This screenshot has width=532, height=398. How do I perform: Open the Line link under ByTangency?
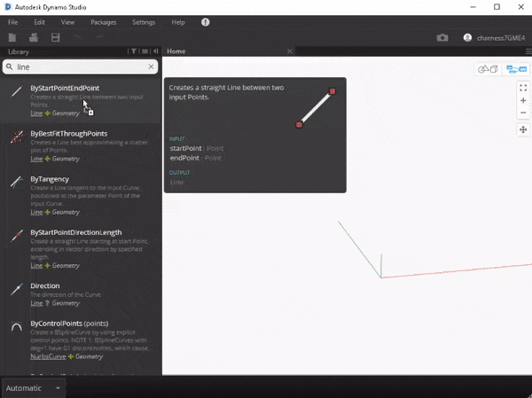36,213
